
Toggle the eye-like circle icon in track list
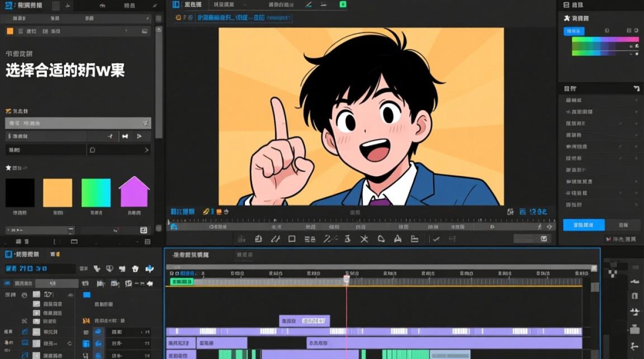24,295
